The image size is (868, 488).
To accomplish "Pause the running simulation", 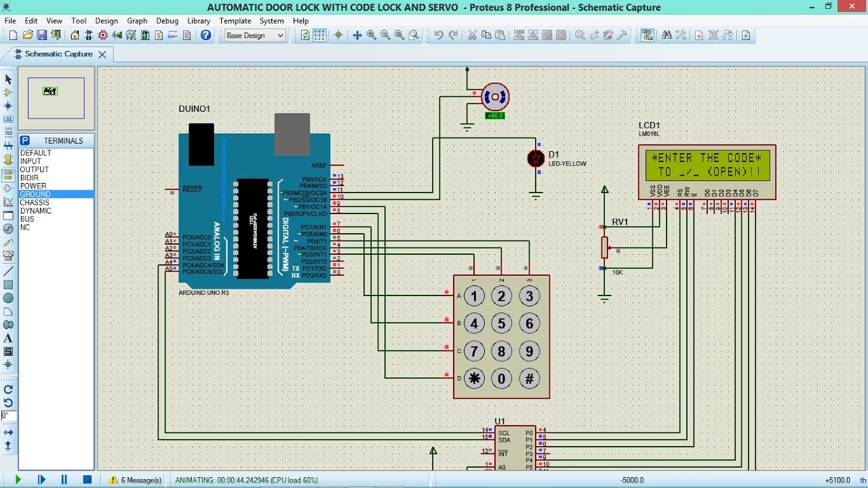I will (x=64, y=479).
